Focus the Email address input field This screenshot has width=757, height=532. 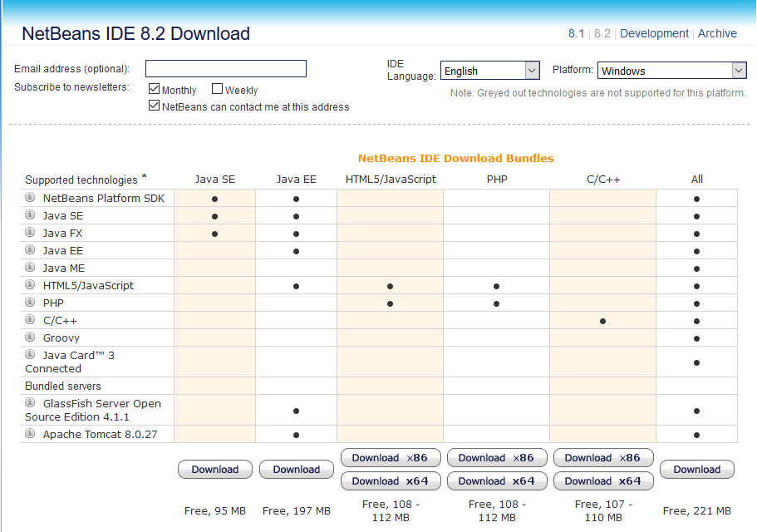226,69
